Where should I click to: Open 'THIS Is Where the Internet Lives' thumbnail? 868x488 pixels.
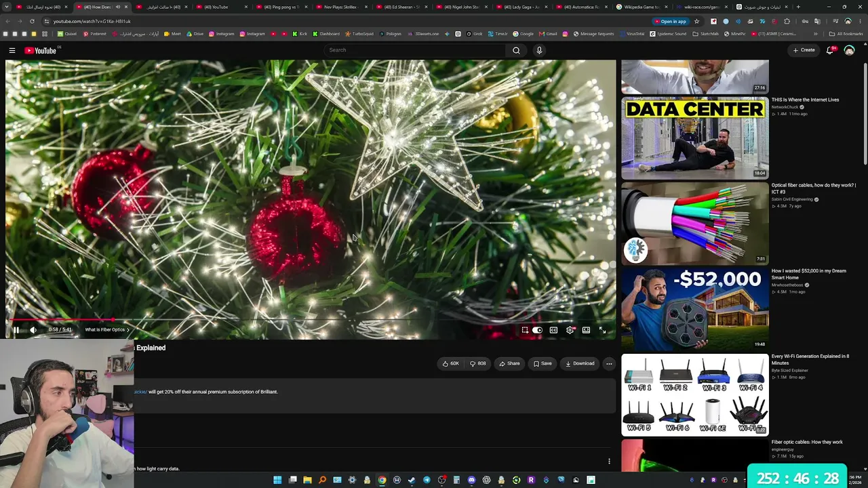click(695, 138)
